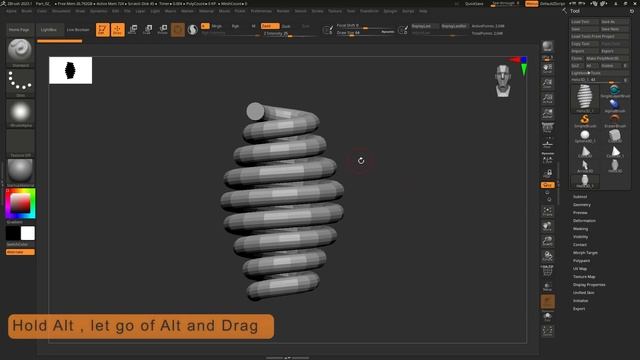640x360 pixels.
Task: Toggle Persp perspective view
Action: [x=547, y=128]
